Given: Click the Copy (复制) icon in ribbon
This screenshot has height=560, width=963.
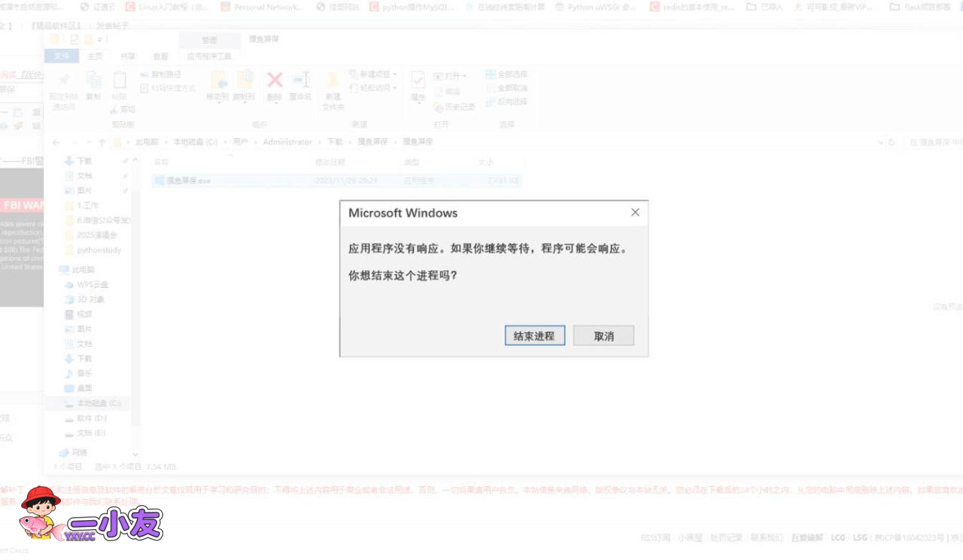Looking at the screenshot, I should 93,81.
